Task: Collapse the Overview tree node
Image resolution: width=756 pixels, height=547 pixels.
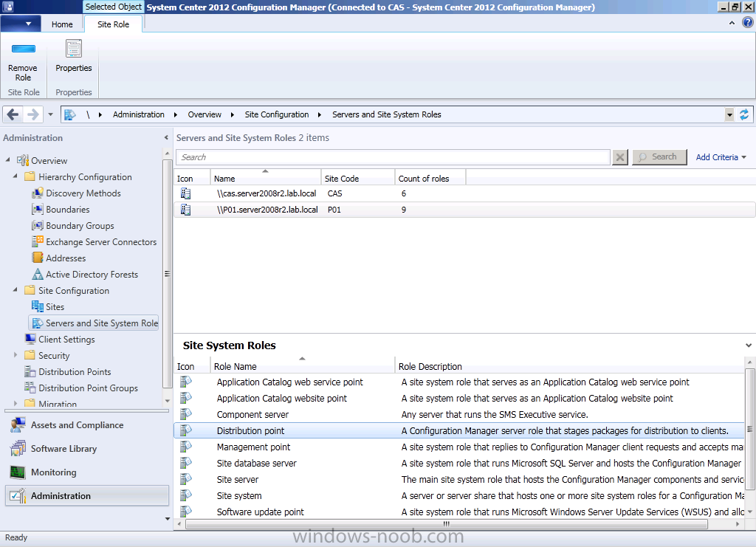Action: click(7, 160)
